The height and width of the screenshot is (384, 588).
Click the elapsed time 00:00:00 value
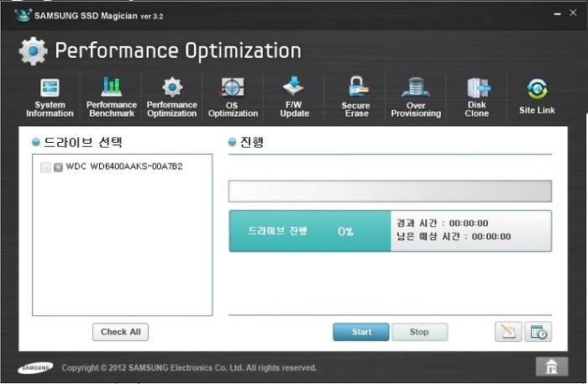point(469,224)
